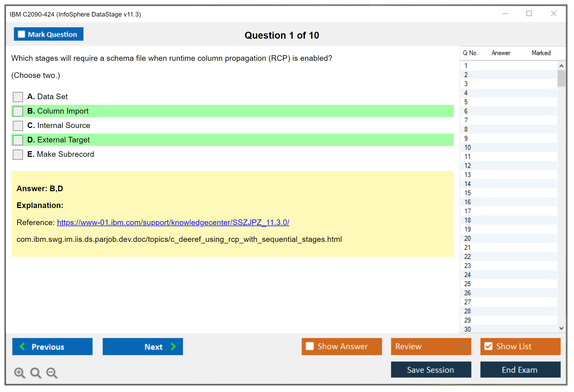Select answer A. Data Set
574x392 pixels.
tap(18, 97)
